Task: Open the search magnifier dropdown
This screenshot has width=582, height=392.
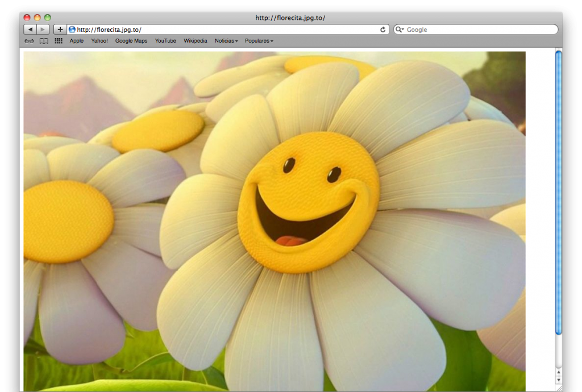Action: 400,30
